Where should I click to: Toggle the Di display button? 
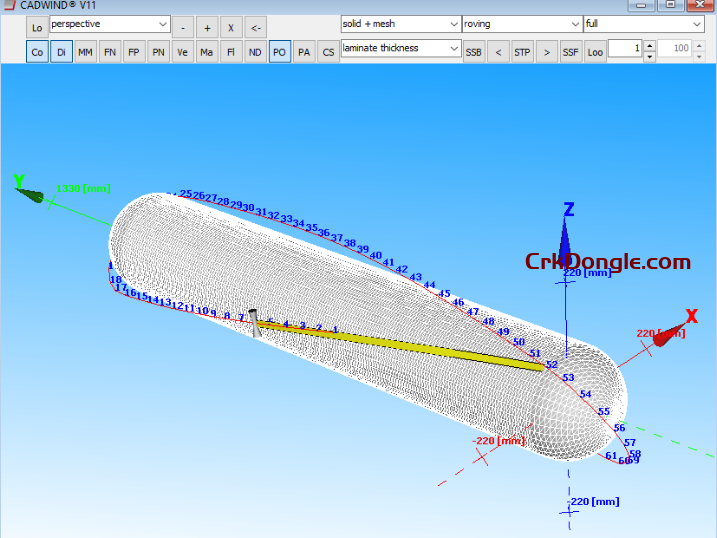[61, 52]
